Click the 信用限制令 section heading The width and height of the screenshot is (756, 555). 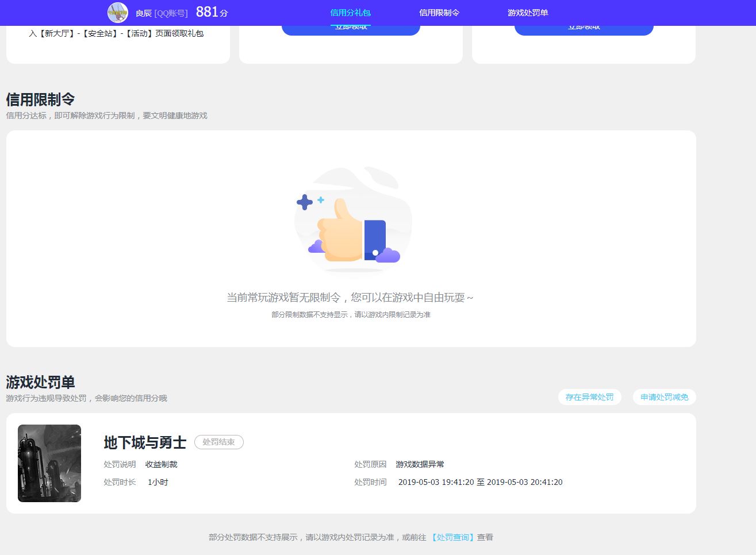coord(40,99)
